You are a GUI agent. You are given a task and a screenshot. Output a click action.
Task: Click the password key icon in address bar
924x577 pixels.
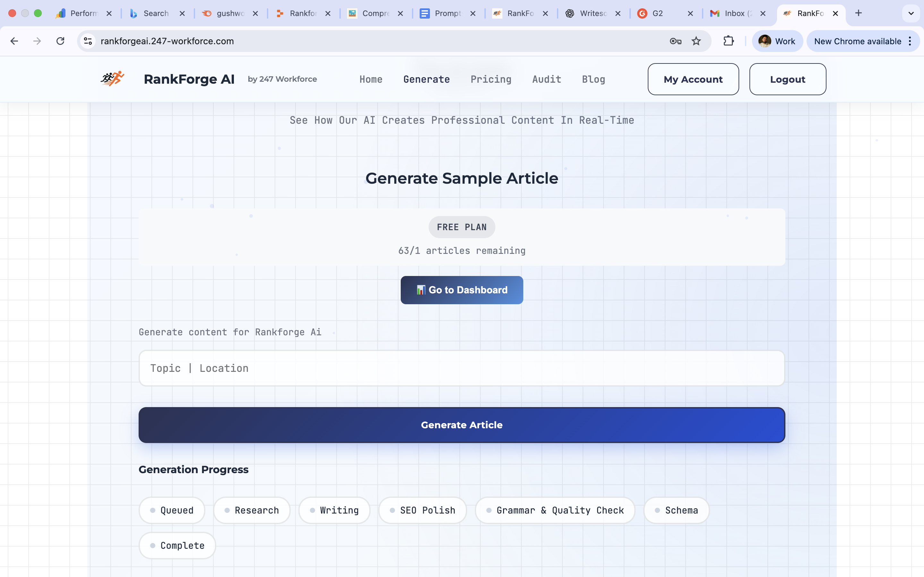675,41
